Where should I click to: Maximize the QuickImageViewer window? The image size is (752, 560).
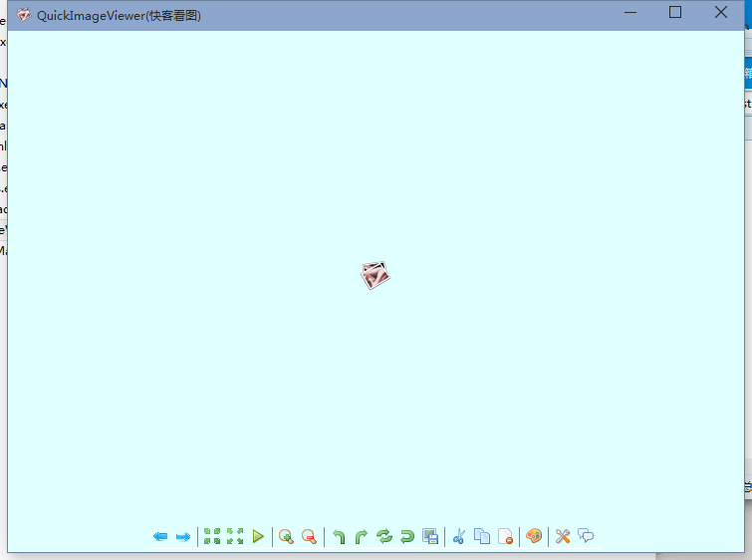pos(675,12)
